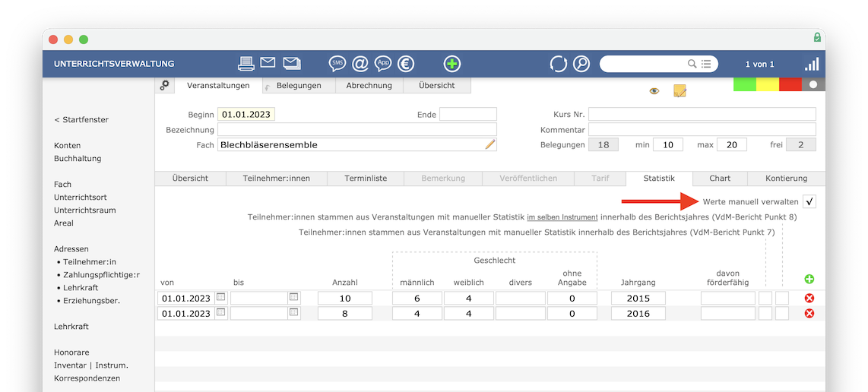
Task: Open Zahlungspflichtige:r under Adressen
Action: pyautogui.click(x=101, y=274)
